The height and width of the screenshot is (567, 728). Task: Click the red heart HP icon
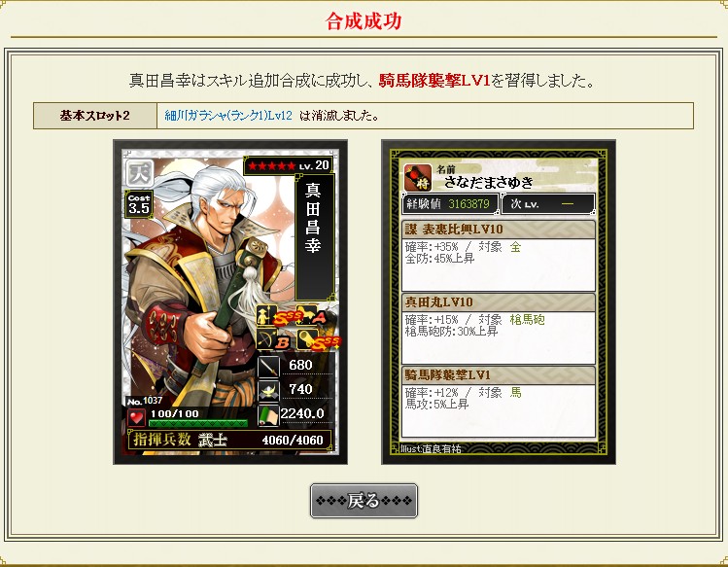(136, 417)
